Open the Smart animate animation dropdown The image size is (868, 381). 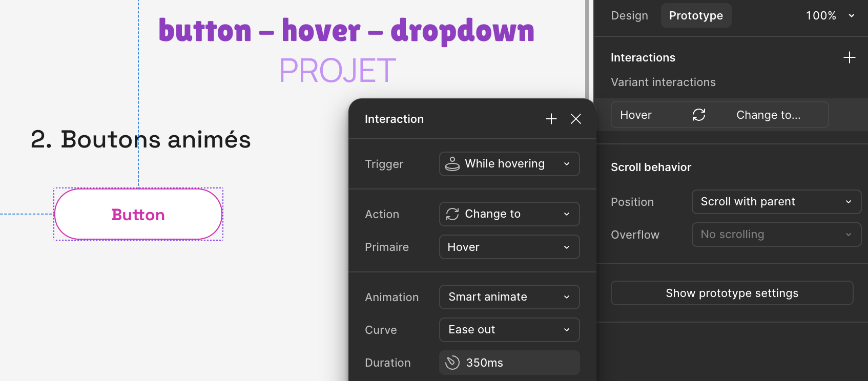[x=509, y=297]
